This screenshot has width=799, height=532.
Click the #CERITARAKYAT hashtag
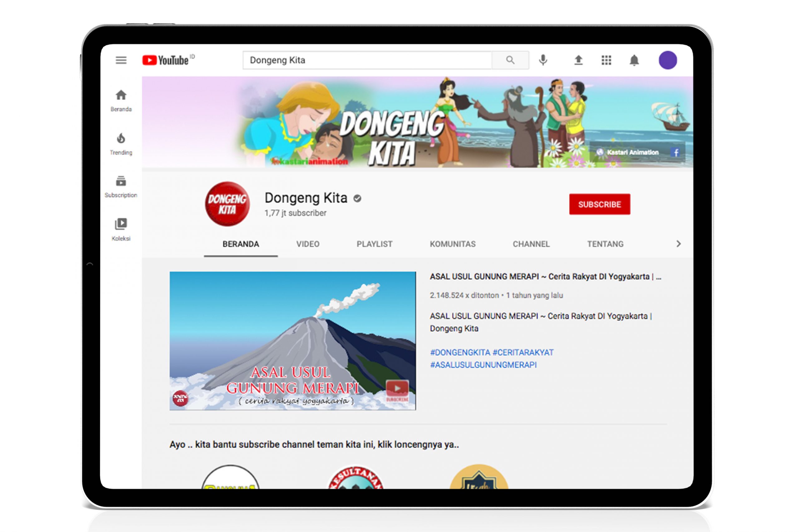pos(522,352)
